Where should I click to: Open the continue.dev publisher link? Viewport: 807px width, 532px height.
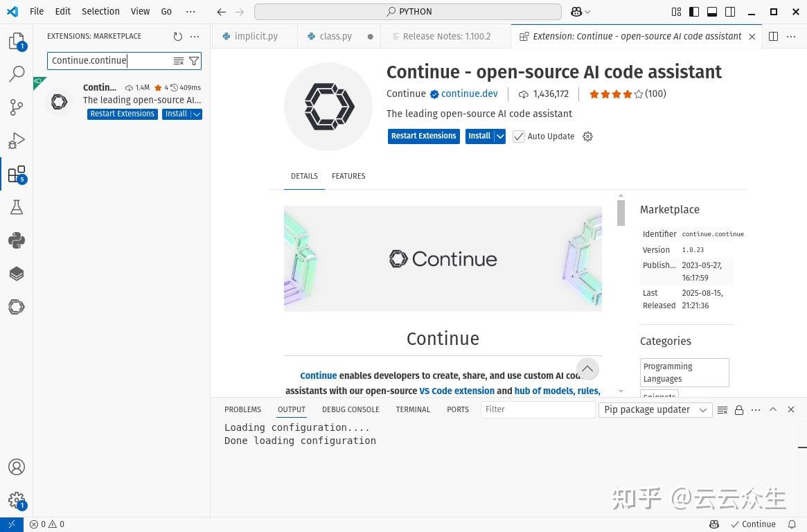click(x=470, y=94)
